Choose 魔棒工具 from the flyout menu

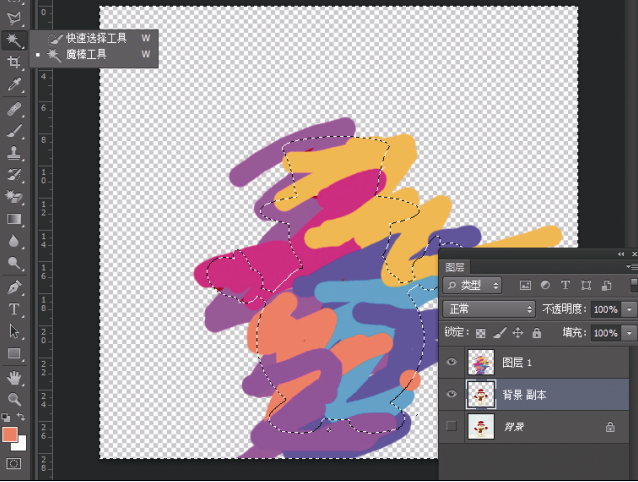[x=86, y=54]
